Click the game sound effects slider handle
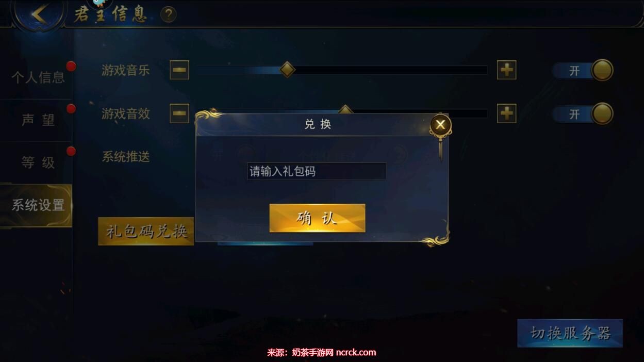The height and width of the screenshot is (362, 644). click(x=345, y=110)
